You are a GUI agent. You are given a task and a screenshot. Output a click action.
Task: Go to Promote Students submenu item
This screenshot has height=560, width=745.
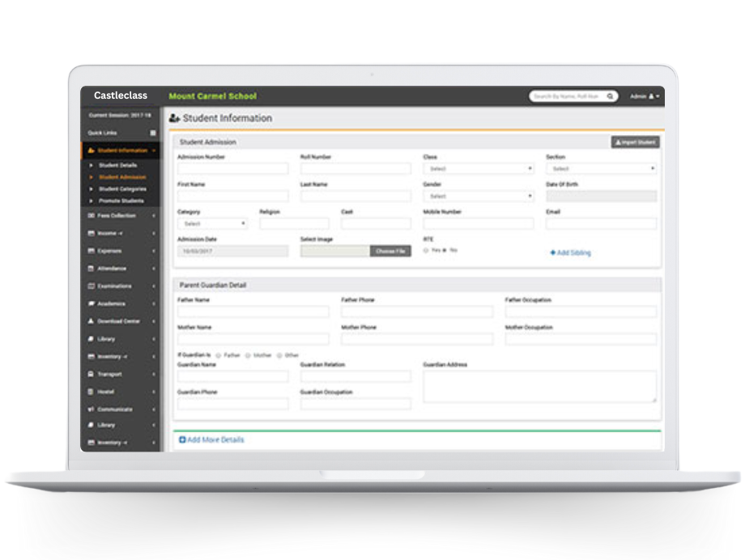(121, 201)
